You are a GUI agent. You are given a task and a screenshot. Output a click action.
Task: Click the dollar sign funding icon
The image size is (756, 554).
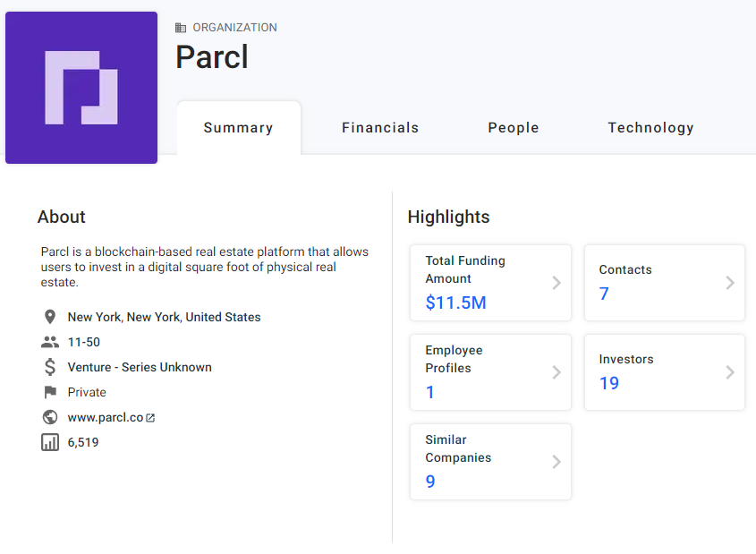point(50,367)
